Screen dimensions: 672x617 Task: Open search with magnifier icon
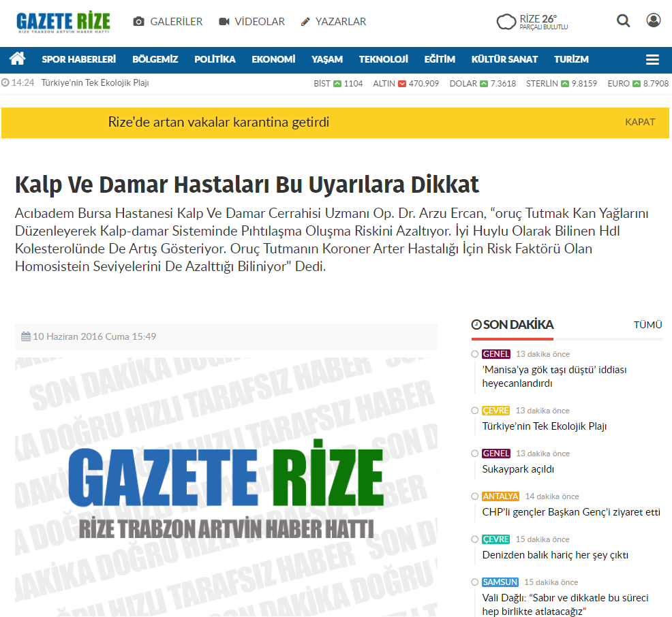coord(623,20)
